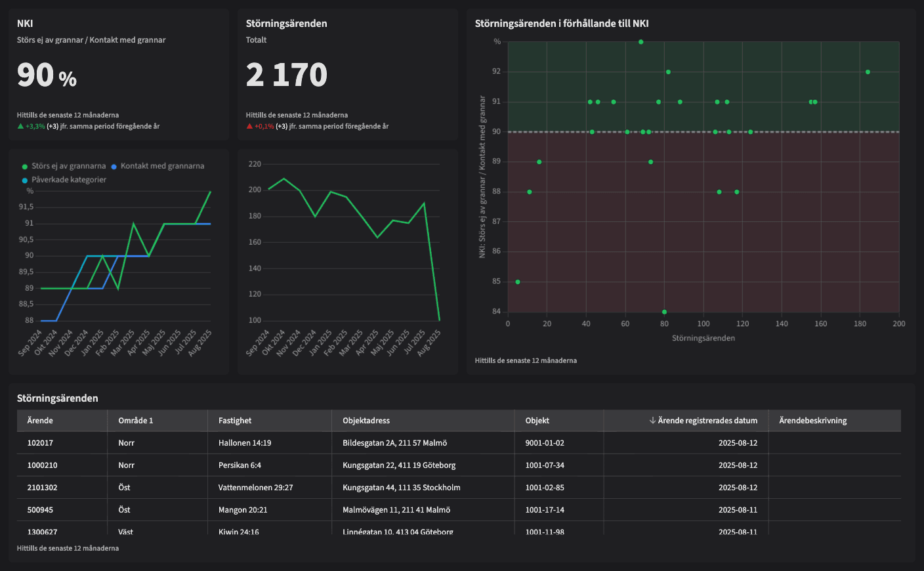This screenshot has width=924, height=571.
Task: Open case 2101302 in the table
Action: (x=42, y=488)
